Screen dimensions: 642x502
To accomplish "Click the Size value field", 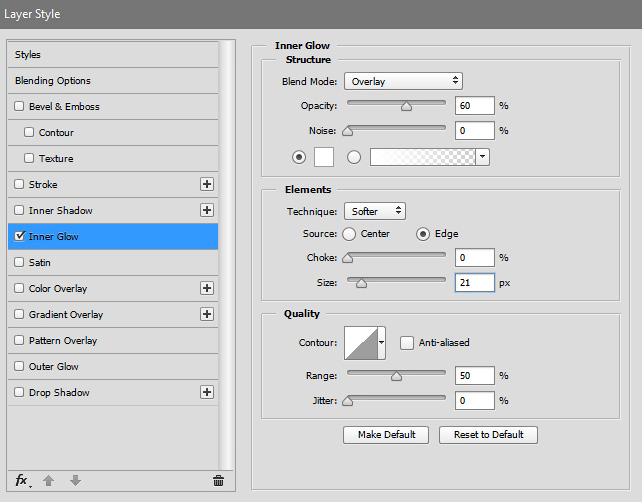I will click(475, 283).
